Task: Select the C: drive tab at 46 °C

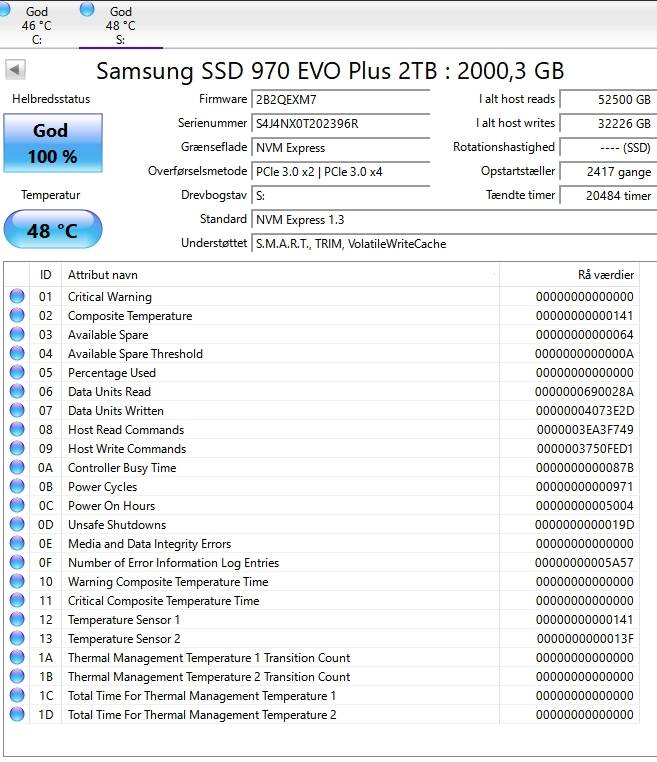Action: (29, 25)
